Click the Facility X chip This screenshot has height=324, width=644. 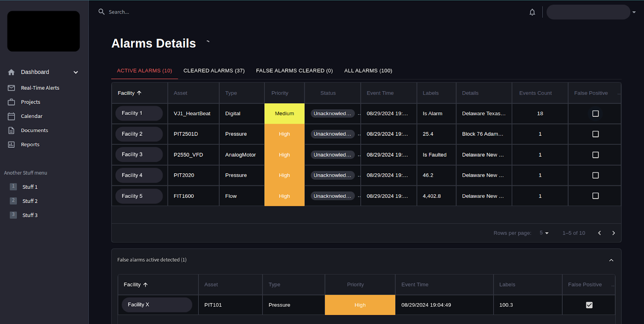157,305
